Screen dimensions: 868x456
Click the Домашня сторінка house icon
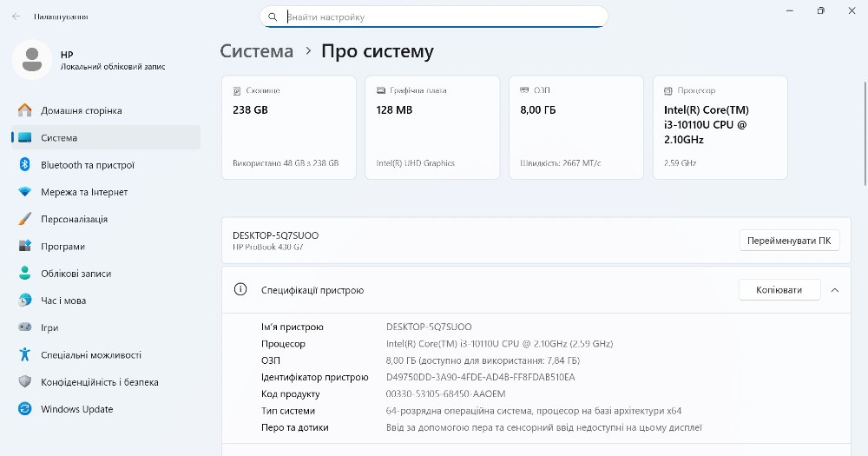[25, 110]
